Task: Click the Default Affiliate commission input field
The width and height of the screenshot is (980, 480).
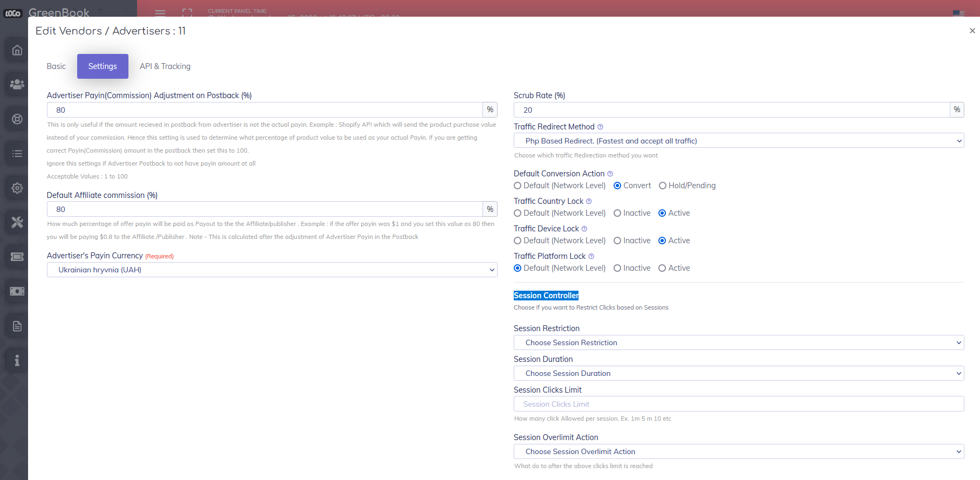Action: [265, 209]
